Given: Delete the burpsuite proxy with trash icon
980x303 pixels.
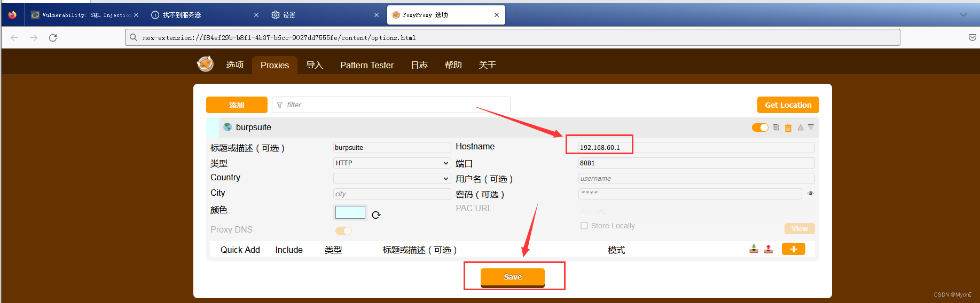Looking at the screenshot, I should (x=788, y=127).
